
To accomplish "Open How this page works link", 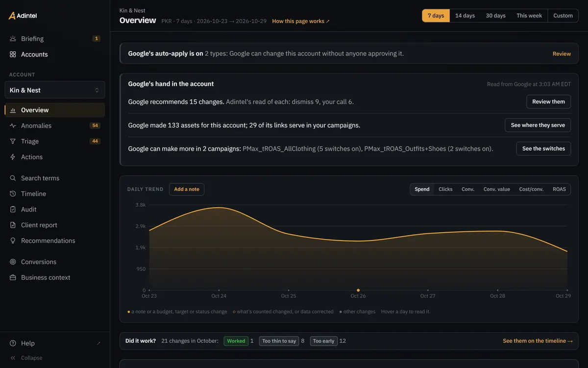I will point(301,22).
